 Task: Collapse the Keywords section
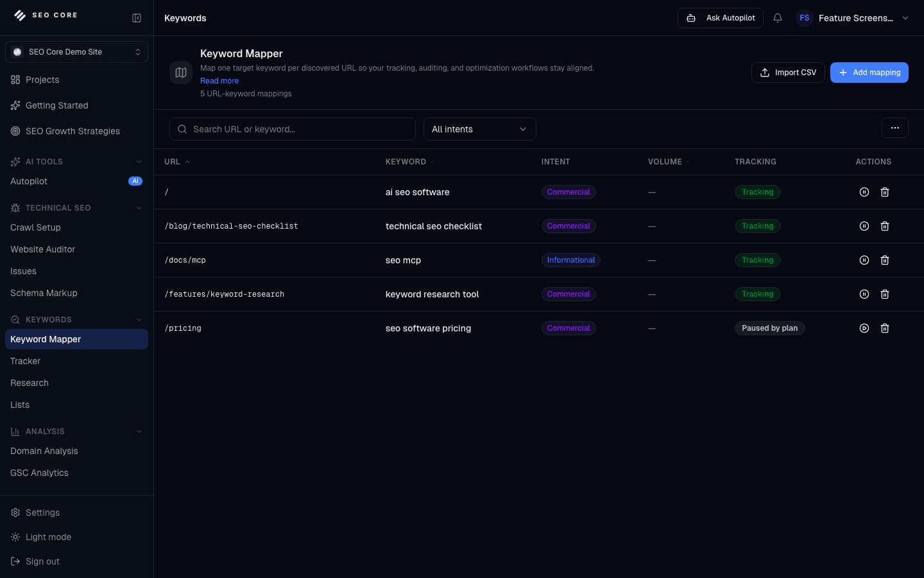click(x=139, y=320)
